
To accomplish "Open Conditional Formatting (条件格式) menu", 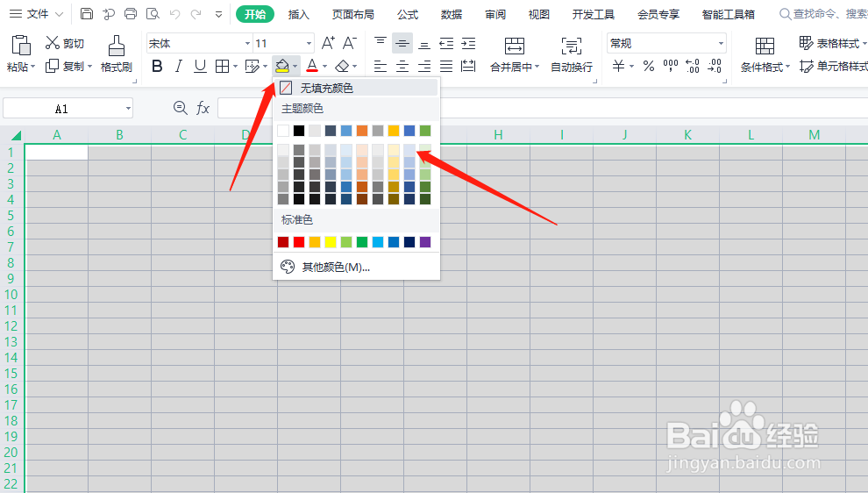I will click(765, 55).
